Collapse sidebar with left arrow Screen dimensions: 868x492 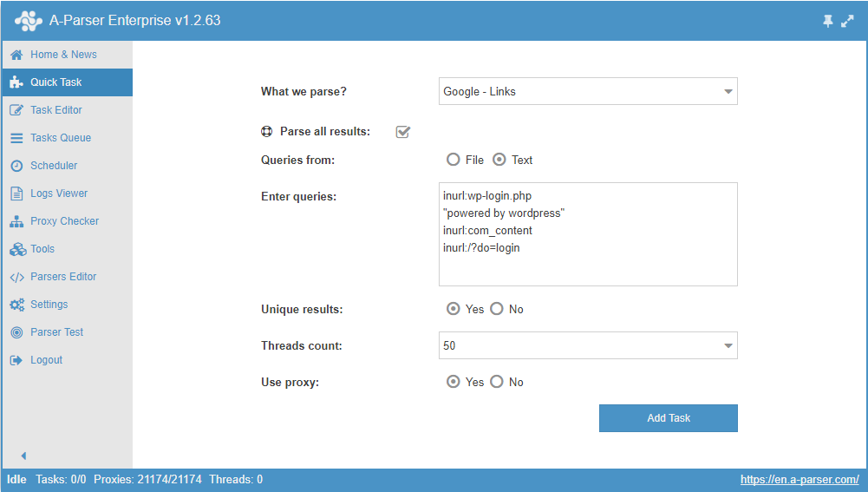pyautogui.click(x=23, y=456)
